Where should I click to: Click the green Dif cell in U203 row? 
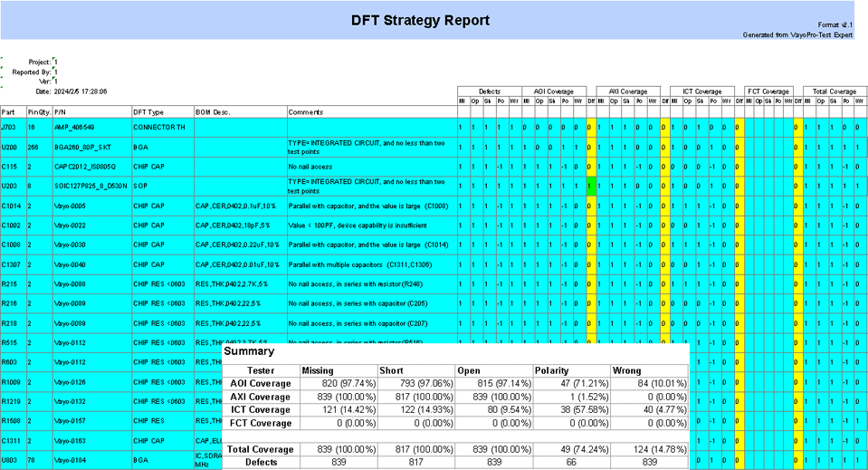point(590,186)
